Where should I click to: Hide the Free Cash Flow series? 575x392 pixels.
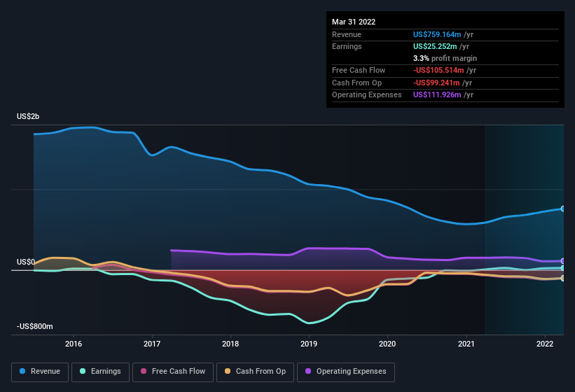tap(173, 372)
